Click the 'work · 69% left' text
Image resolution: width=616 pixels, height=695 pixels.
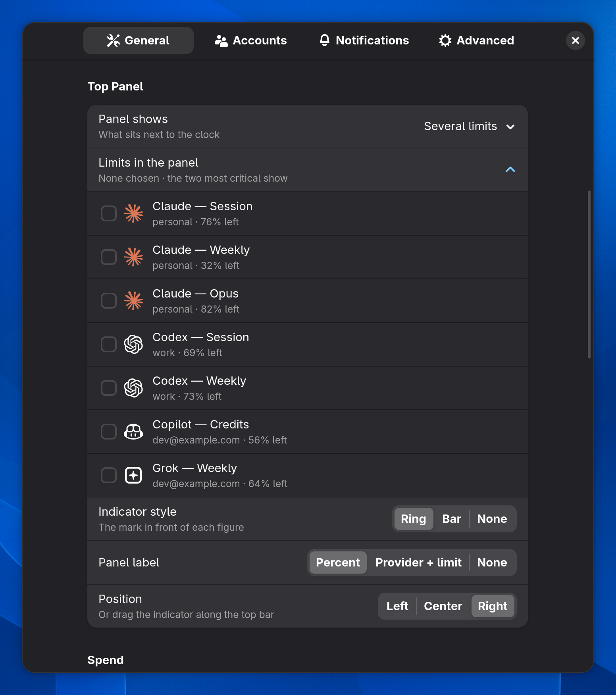point(187,353)
